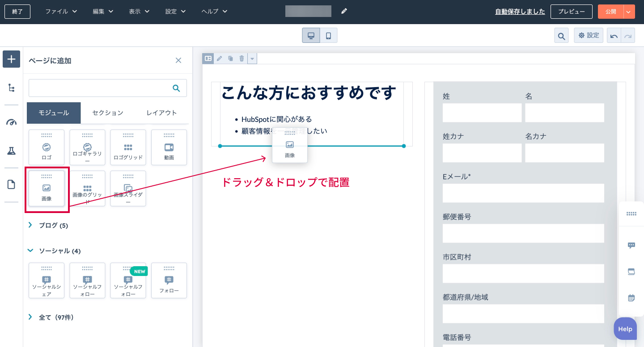
Task: Click the pencil icon beside page title
Action: (344, 11)
